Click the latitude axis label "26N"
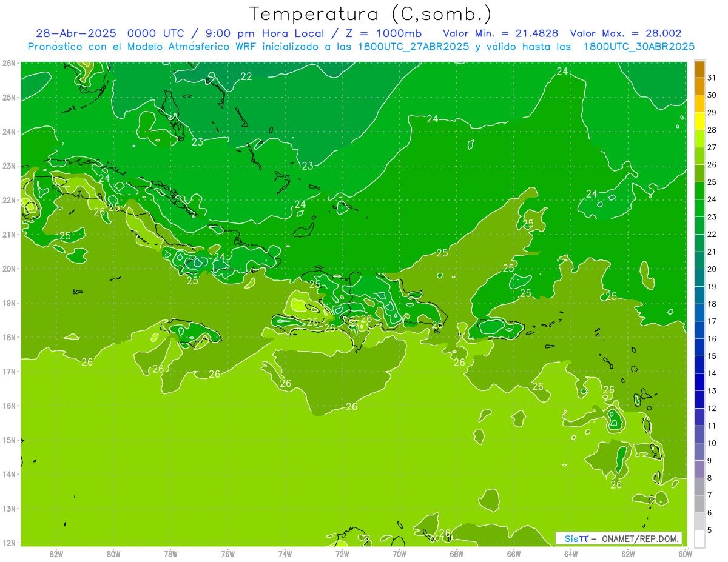This screenshot has height=562, width=728. point(8,63)
